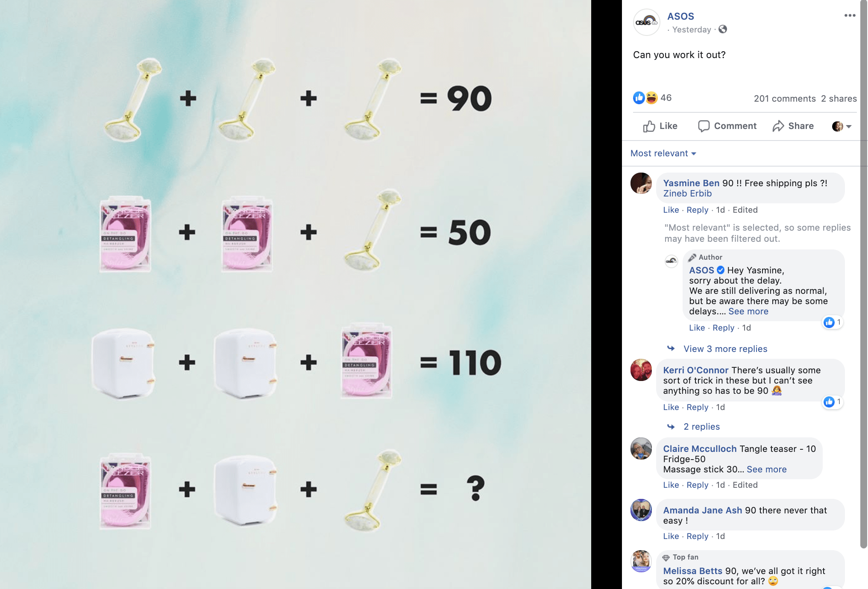Click the comments panel vertical scrollbar
Viewport: 868px width, 589px height.
click(864, 273)
